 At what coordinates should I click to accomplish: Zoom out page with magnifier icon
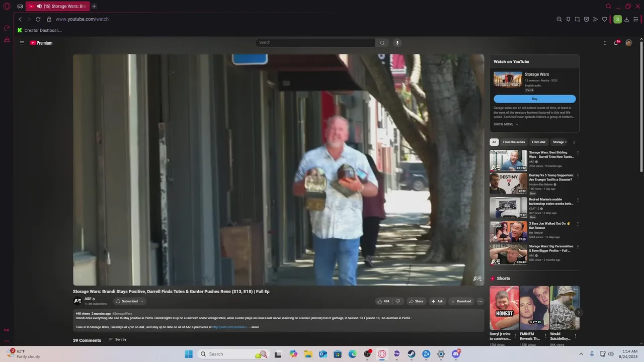coord(559,19)
